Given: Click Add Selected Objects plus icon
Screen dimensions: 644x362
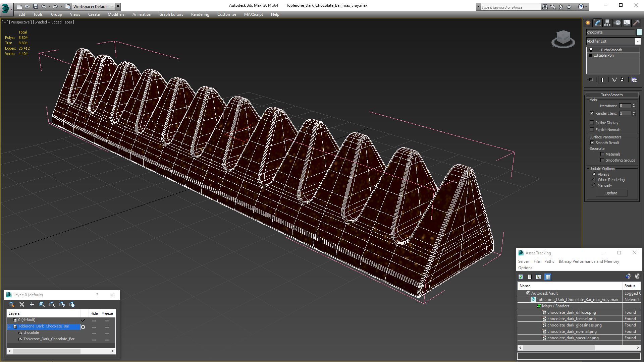Looking at the screenshot, I should pyautogui.click(x=32, y=304).
